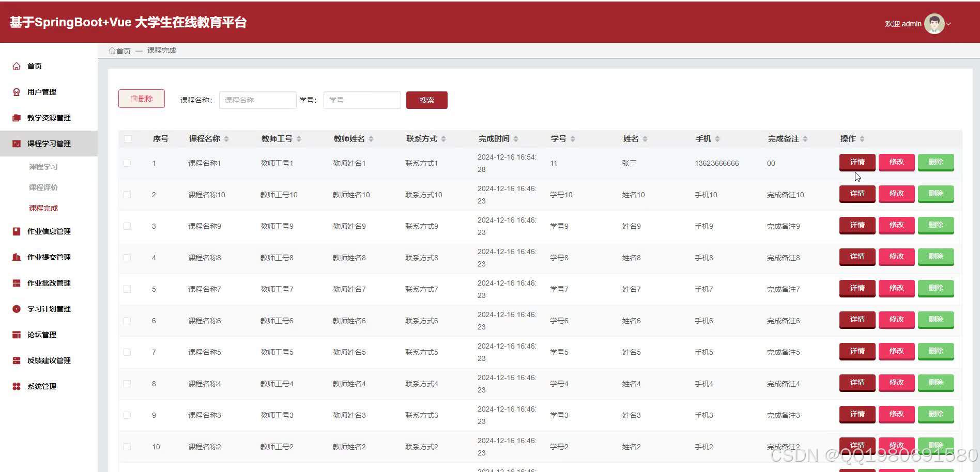980x472 pixels.
Task: Select the checkbox beside 课程名称7
Action: tap(127, 289)
